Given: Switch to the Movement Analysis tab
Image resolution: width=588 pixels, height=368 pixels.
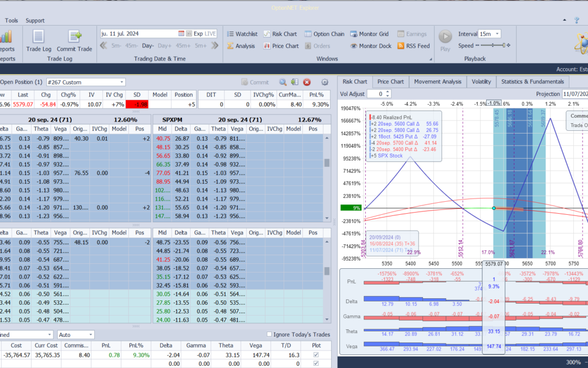Looking at the screenshot, I should click(x=437, y=82).
